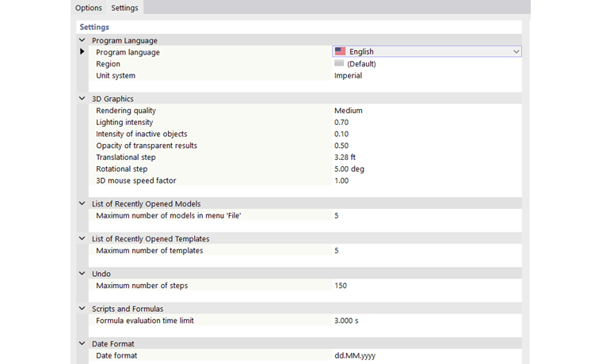Collapse the 3D Graphics section
The height and width of the screenshot is (364, 602).
[82, 99]
